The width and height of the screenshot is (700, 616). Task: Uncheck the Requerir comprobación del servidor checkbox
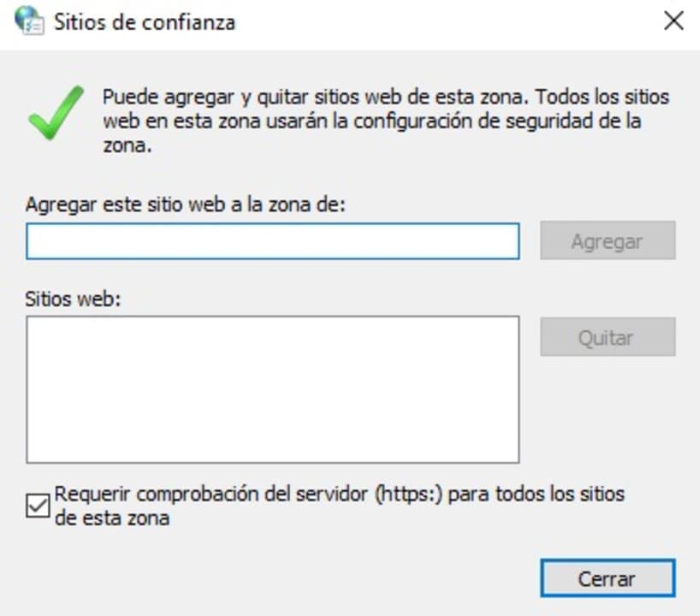pyautogui.click(x=38, y=506)
